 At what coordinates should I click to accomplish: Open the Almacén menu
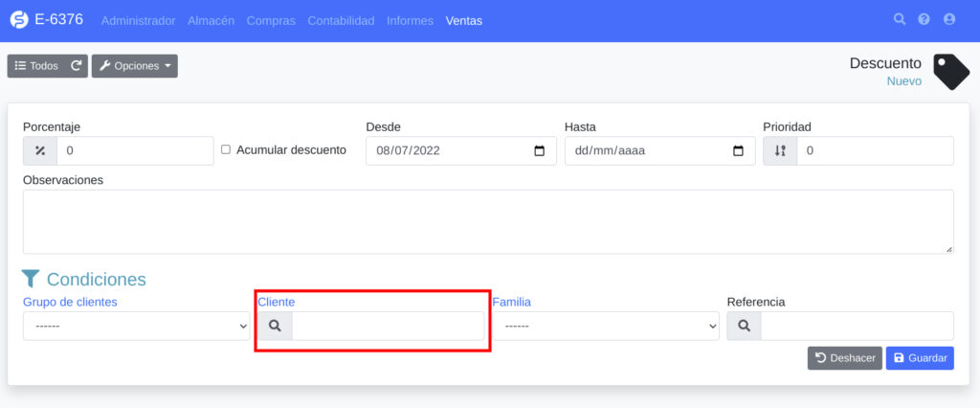point(211,20)
